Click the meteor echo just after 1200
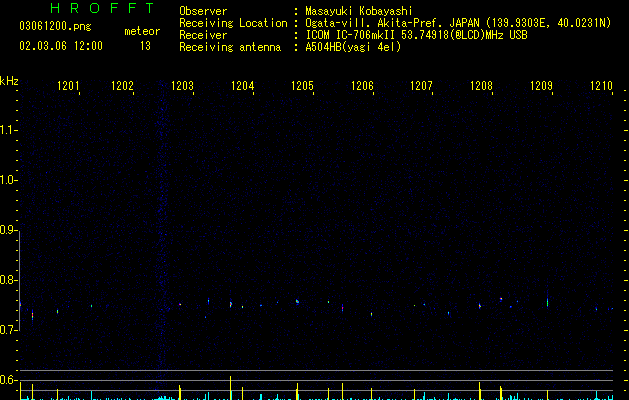Screen dimensions: 629x400 click(32, 315)
